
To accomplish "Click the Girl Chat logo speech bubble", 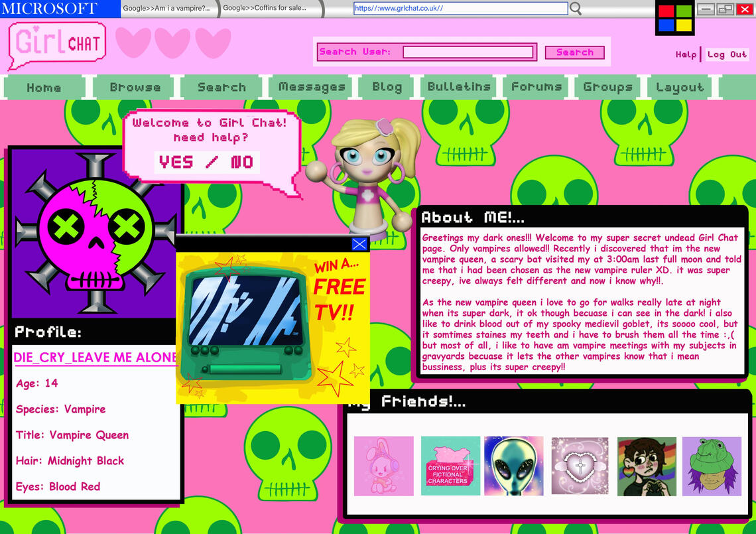I will click(57, 44).
